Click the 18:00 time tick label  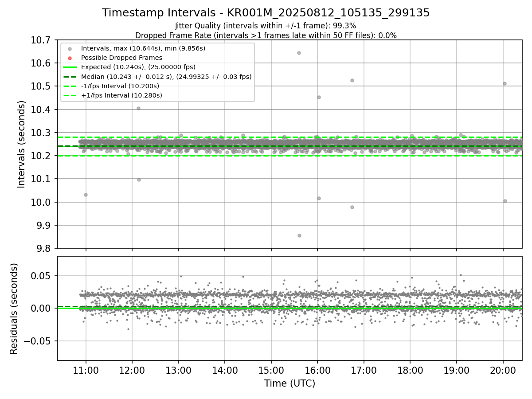tap(410, 370)
